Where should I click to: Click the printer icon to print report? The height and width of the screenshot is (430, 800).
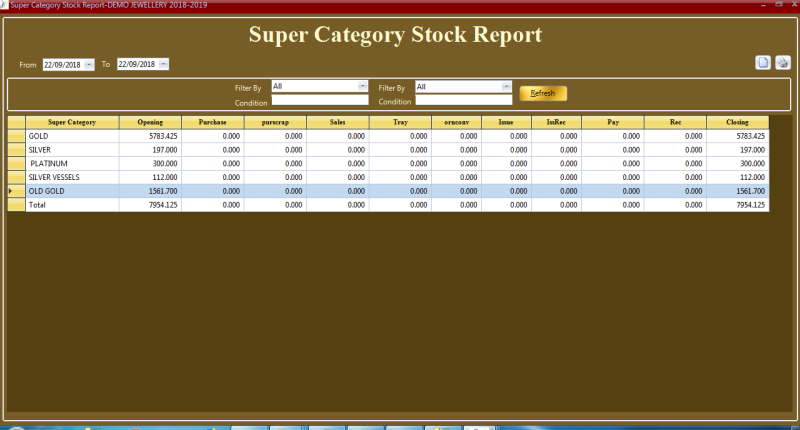782,63
